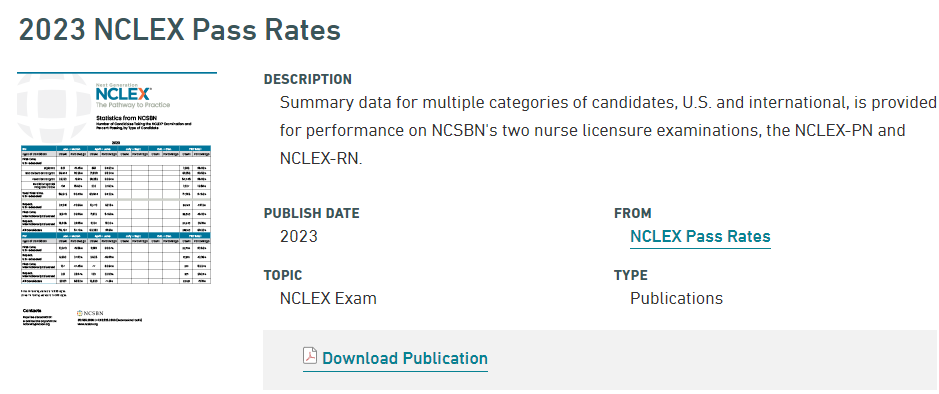Click the TOPIC label
939x394 pixels.
point(283,275)
